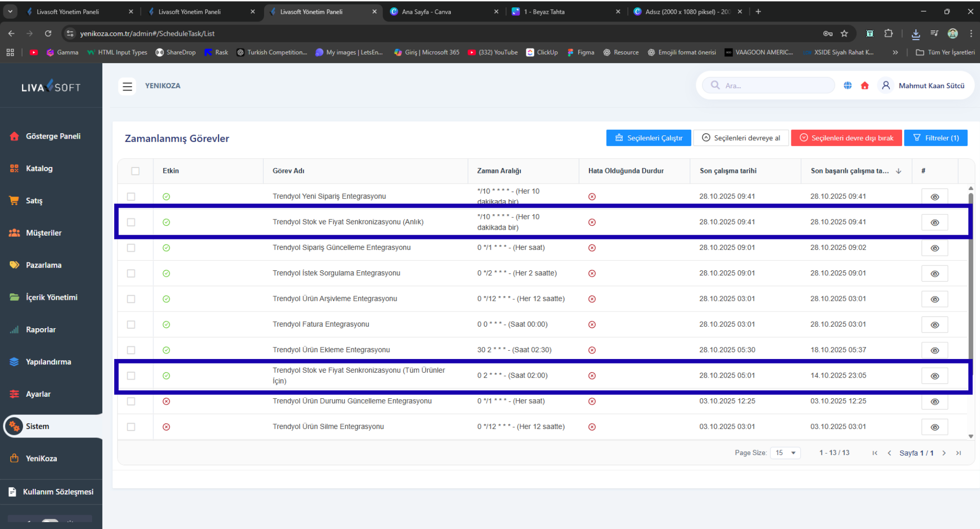This screenshot has height=529, width=980.
Task: Click Seçilenleri Çalıştır button
Action: point(648,138)
